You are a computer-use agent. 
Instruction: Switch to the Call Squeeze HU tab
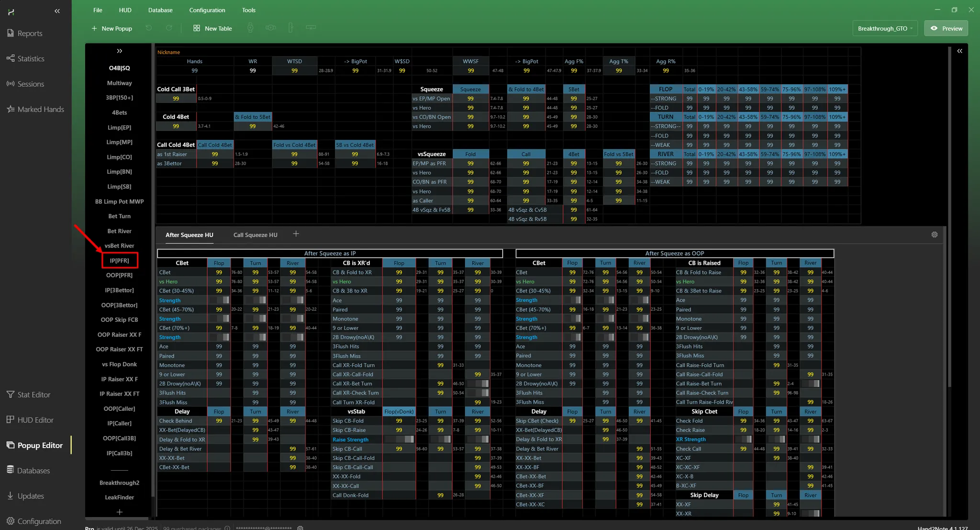[255, 235]
